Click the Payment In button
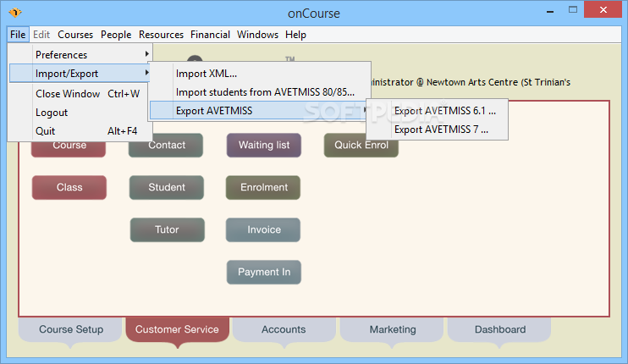 264,273
